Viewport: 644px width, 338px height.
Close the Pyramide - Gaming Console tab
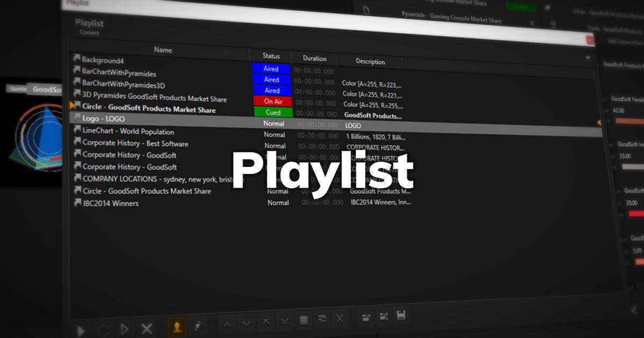tap(532, 24)
